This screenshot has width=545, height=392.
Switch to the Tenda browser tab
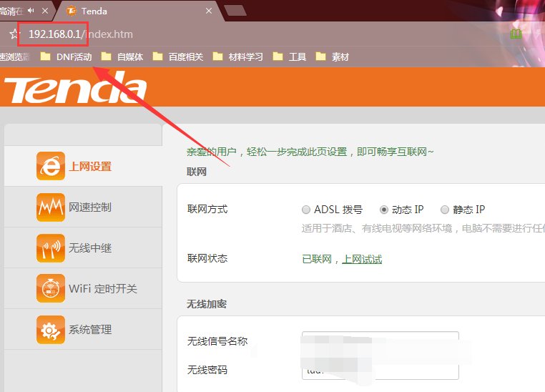coord(137,11)
